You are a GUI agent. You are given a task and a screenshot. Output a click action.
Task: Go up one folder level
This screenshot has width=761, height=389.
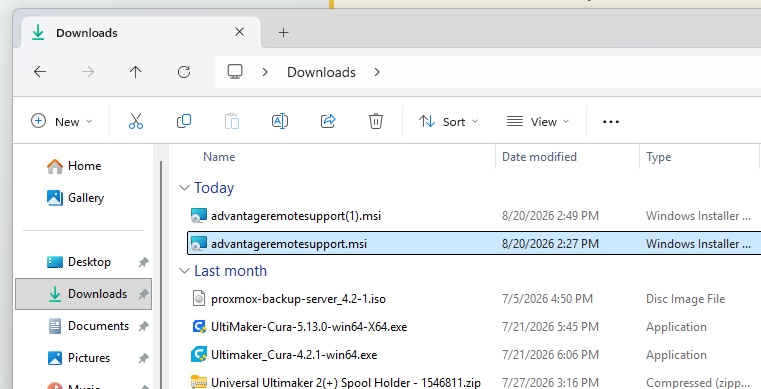pos(135,72)
